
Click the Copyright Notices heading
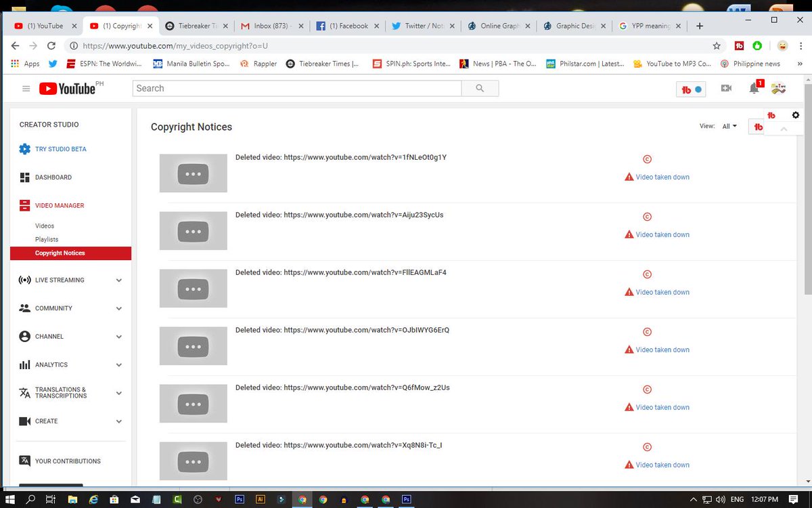(x=191, y=127)
